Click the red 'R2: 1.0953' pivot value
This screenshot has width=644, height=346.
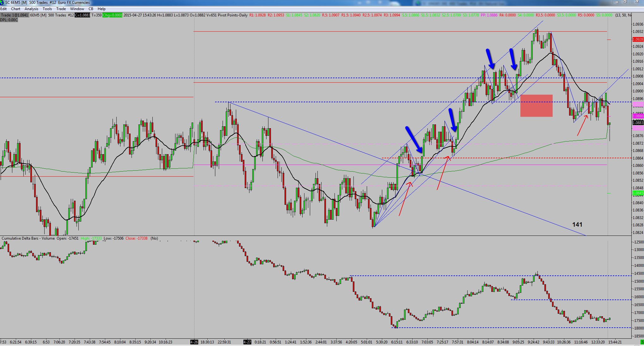tap(276, 15)
